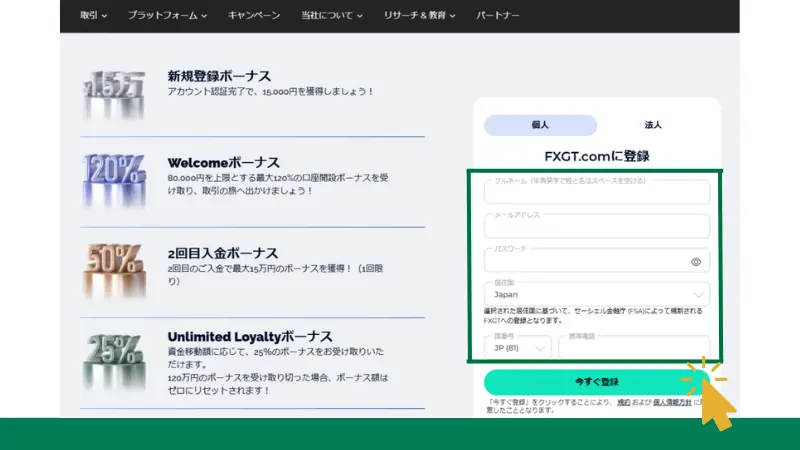Expand the 当社について menu

332,15
